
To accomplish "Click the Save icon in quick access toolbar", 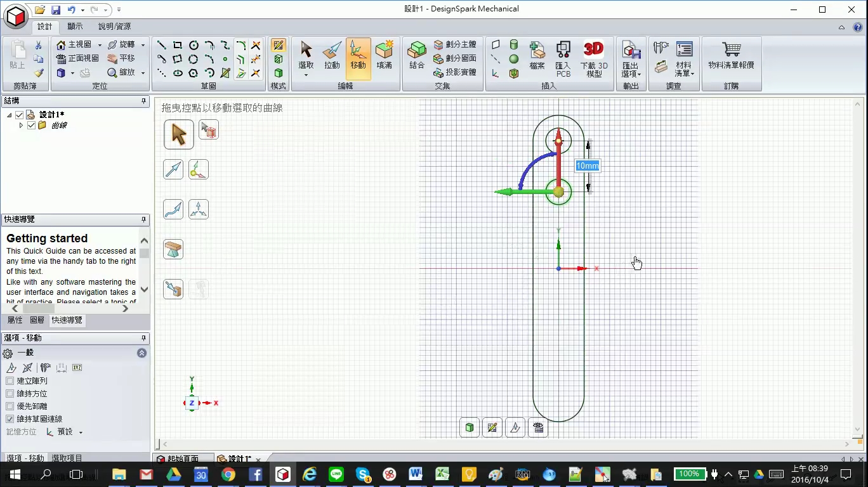I will pyautogui.click(x=56, y=10).
